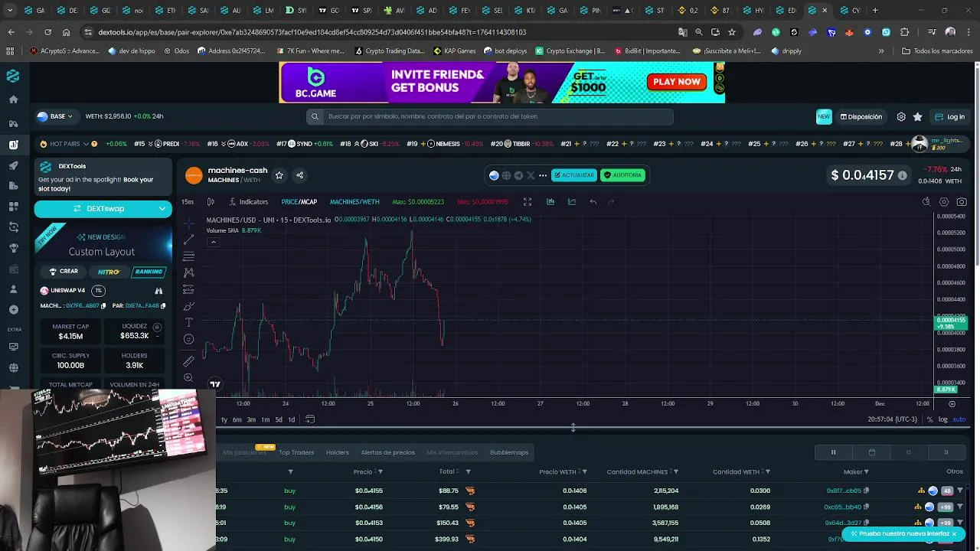Toggle MACHINES/WETH chart pair

pos(354,202)
